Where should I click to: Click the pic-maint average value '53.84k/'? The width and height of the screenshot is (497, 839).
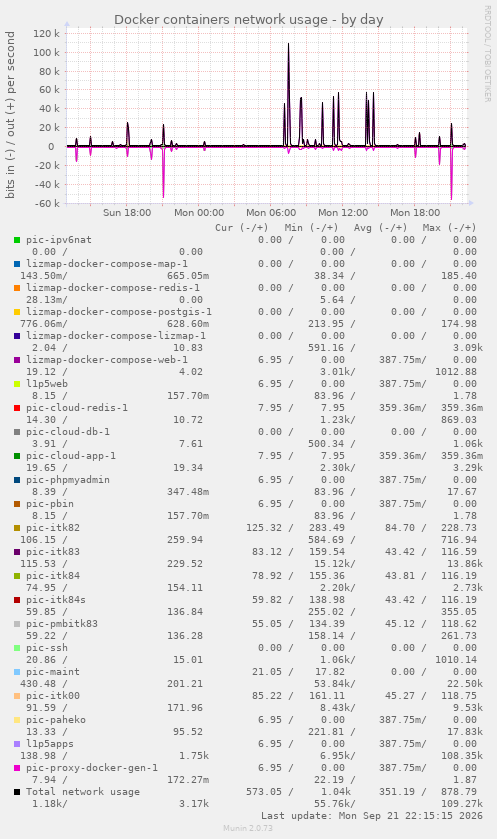[334, 684]
